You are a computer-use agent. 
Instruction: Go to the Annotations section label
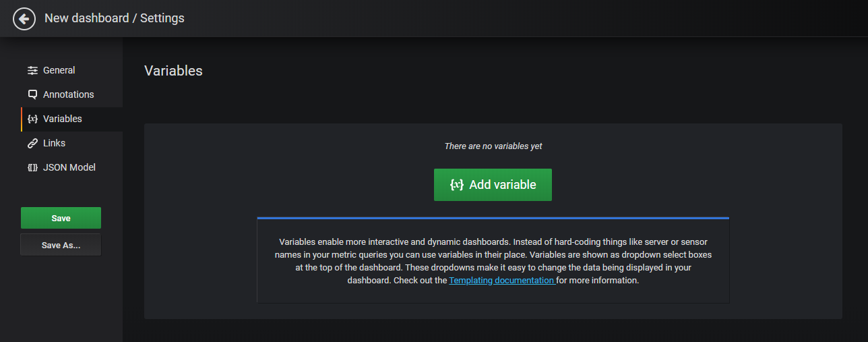click(x=68, y=94)
